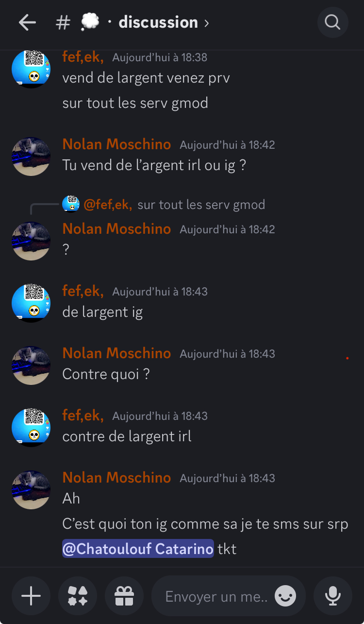The image size is (364, 624).
Task: Expand channel details via discussion chevron
Action: pos(207,23)
